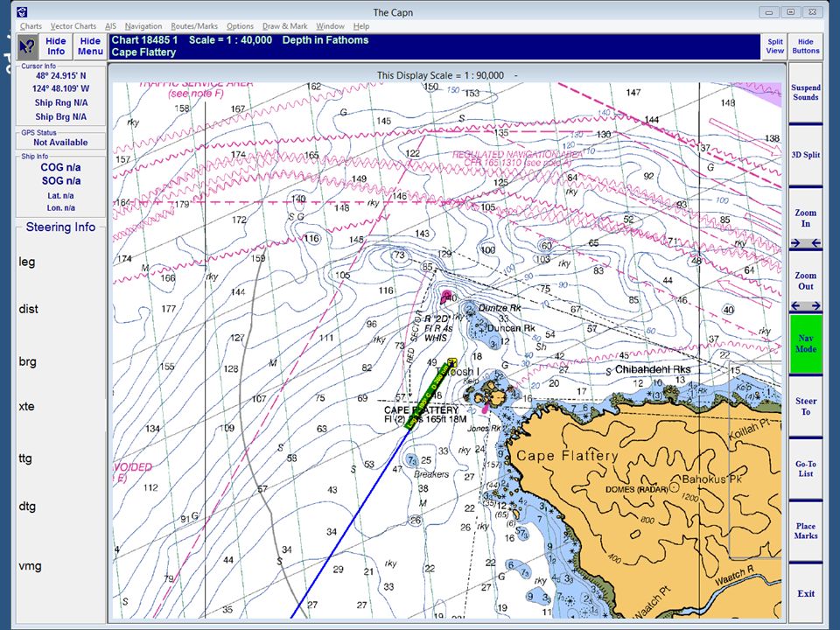Click the Zoom In arrows icon
The width and height of the screenshot is (840, 630).
click(805, 243)
